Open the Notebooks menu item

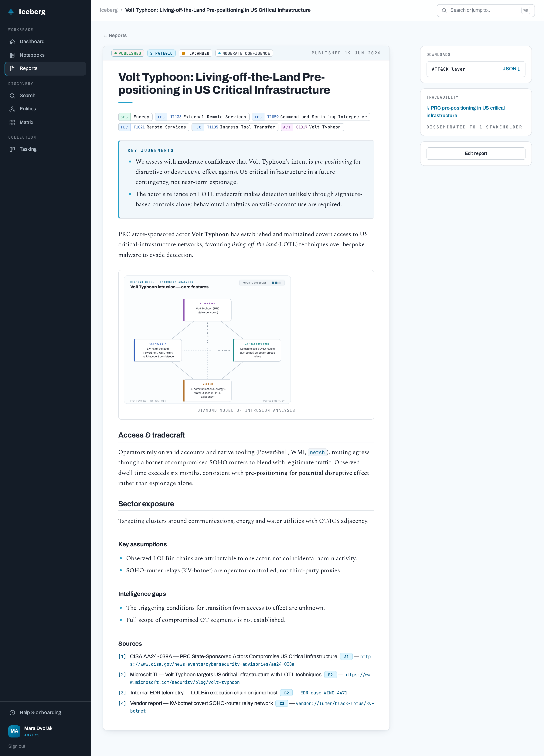(45, 55)
